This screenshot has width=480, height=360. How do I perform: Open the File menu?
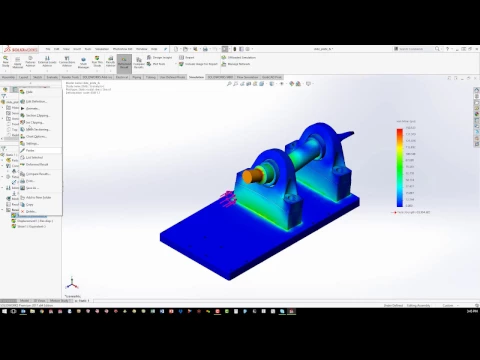pos(48,49)
